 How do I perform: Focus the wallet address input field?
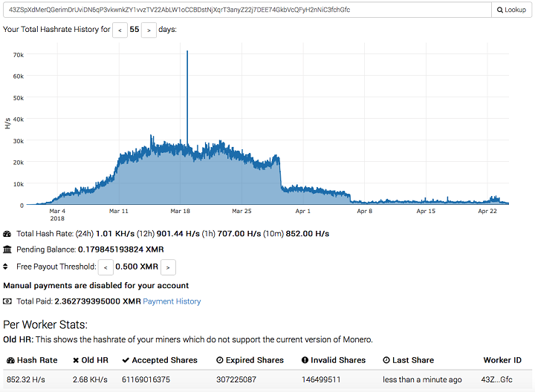pos(247,10)
